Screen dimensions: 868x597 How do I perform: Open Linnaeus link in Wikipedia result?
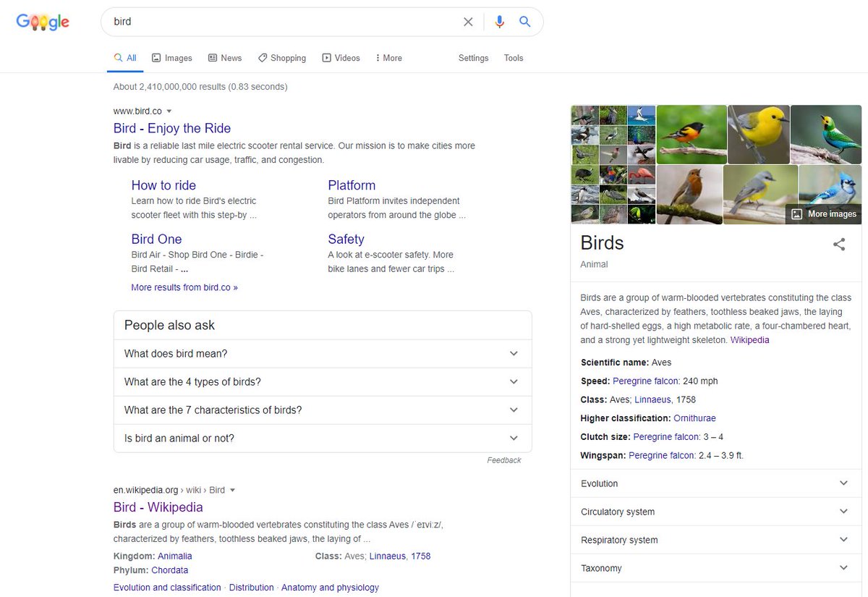388,556
